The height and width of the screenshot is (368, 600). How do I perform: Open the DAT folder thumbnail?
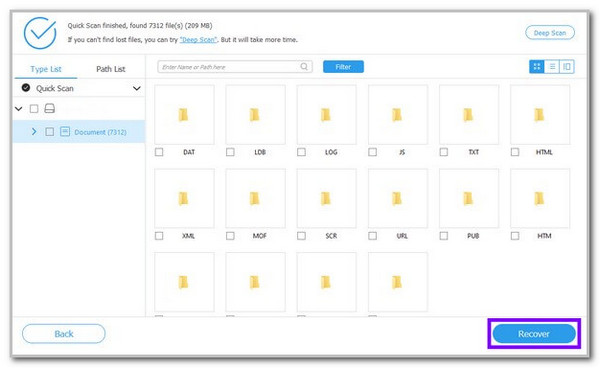click(x=184, y=114)
